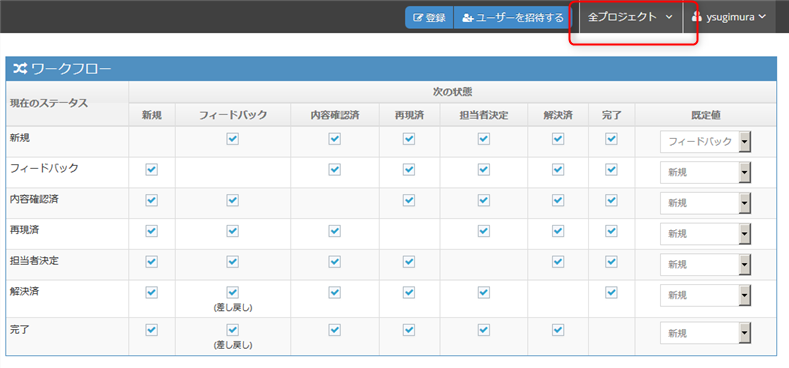Toggle 完了 row 担当者決定 checkbox
This screenshot has width=789, height=368.
click(x=484, y=330)
